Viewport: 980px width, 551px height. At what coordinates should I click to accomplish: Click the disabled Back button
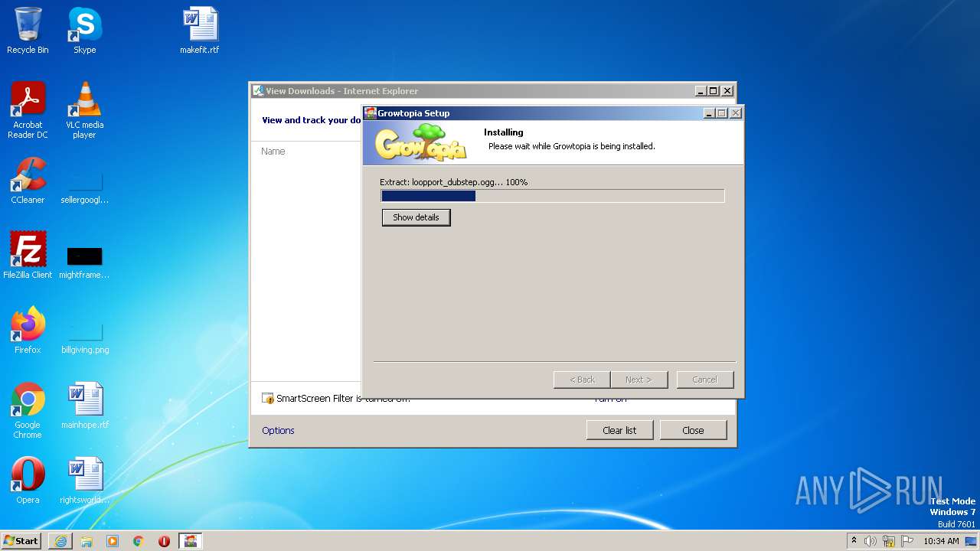pyautogui.click(x=582, y=380)
